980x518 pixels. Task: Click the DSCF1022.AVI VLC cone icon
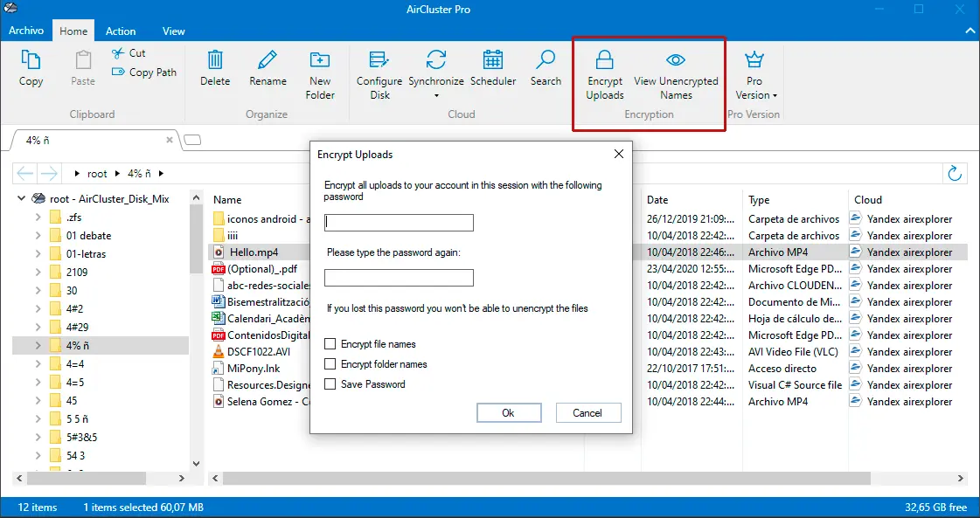(219, 352)
